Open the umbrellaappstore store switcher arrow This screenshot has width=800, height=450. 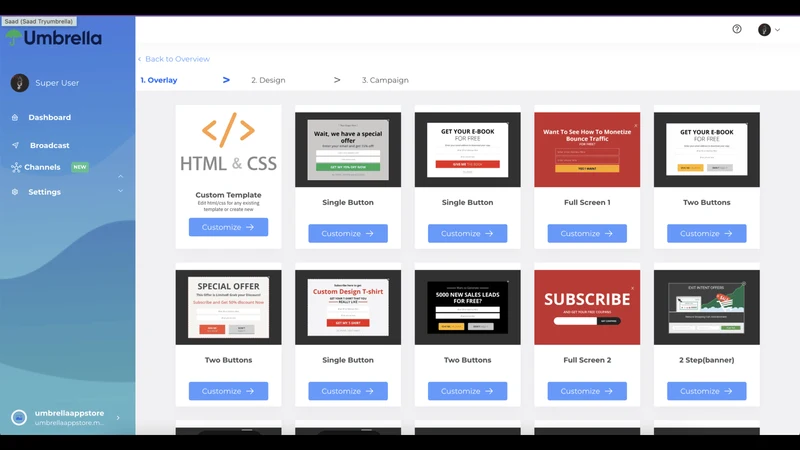(118, 418)
